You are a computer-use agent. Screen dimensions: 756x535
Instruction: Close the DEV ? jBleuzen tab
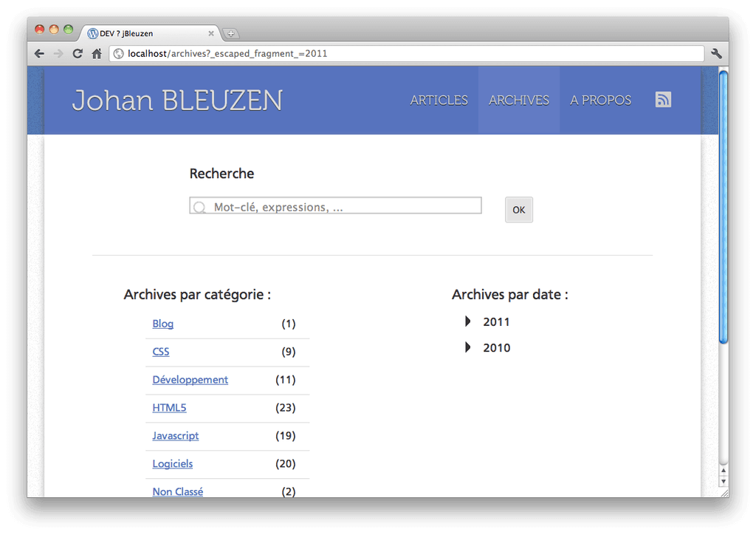[x=211, y=33]
